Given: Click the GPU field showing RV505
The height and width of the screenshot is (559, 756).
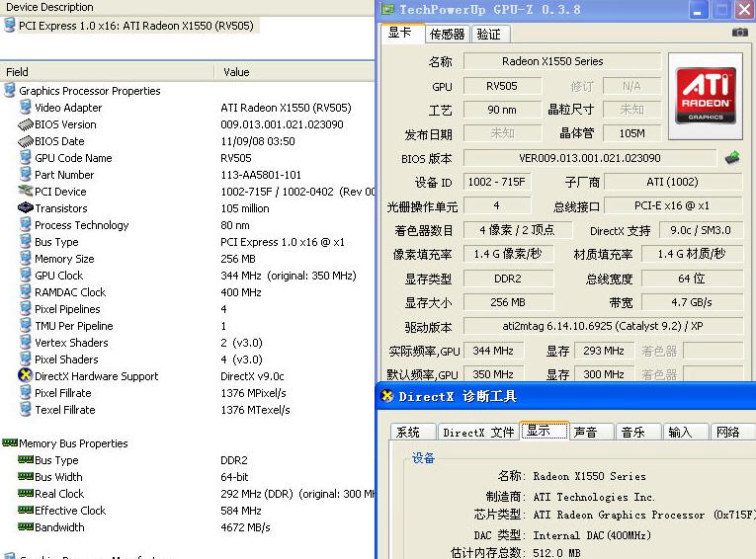Looking at the screenshot, I should (x=502, y=86).
